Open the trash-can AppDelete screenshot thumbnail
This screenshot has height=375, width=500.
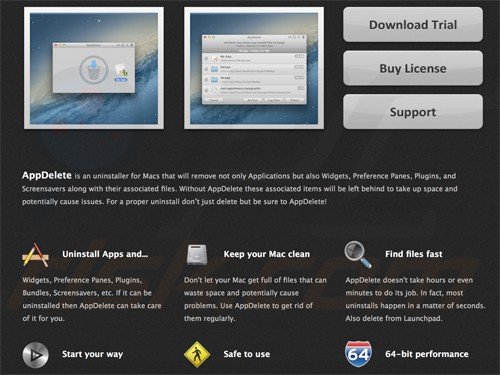pos(94,68)
